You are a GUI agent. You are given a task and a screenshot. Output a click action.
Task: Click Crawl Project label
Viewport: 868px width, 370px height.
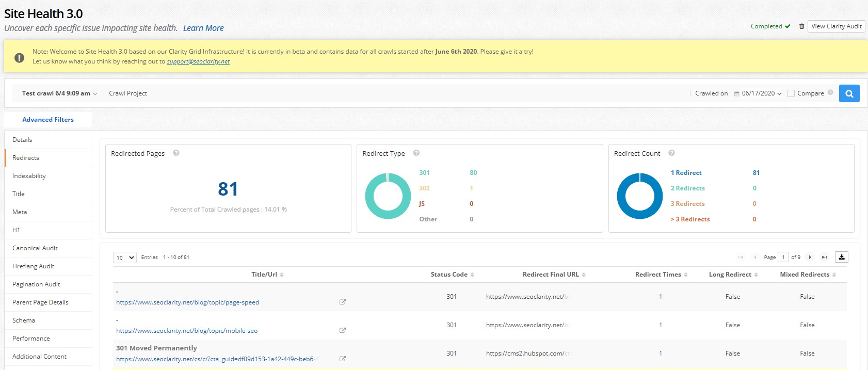(128, 93)
